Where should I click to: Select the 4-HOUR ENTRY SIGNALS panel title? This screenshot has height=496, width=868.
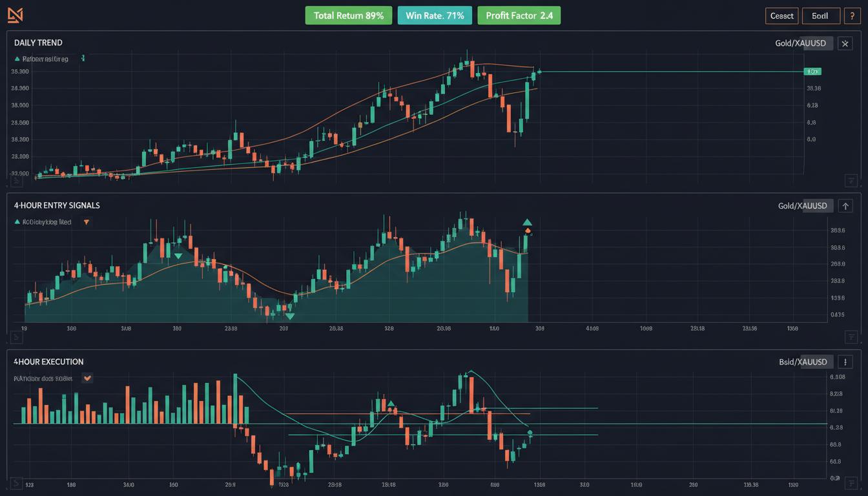[57, 205]
